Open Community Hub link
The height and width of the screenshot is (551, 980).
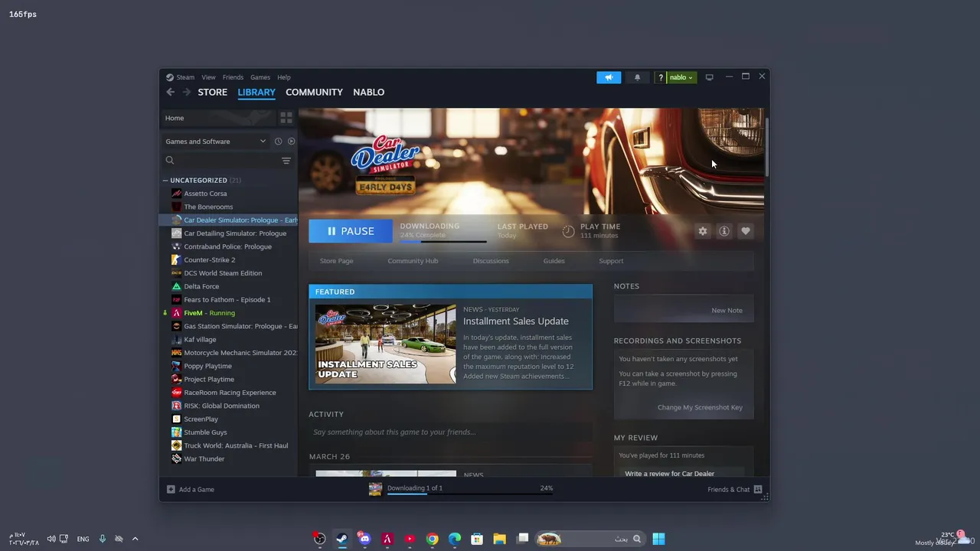click(x=413, y=261)
